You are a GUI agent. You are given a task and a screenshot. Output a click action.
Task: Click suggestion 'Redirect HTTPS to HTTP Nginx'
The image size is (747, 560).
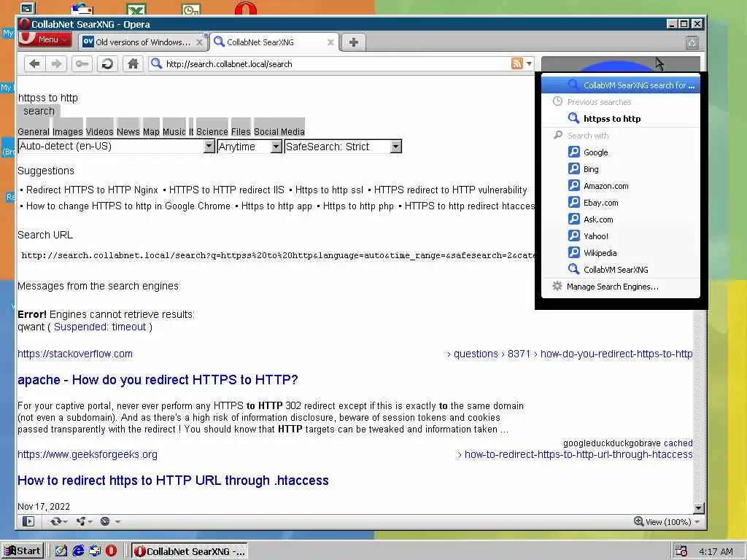click(x=92, y=190)
